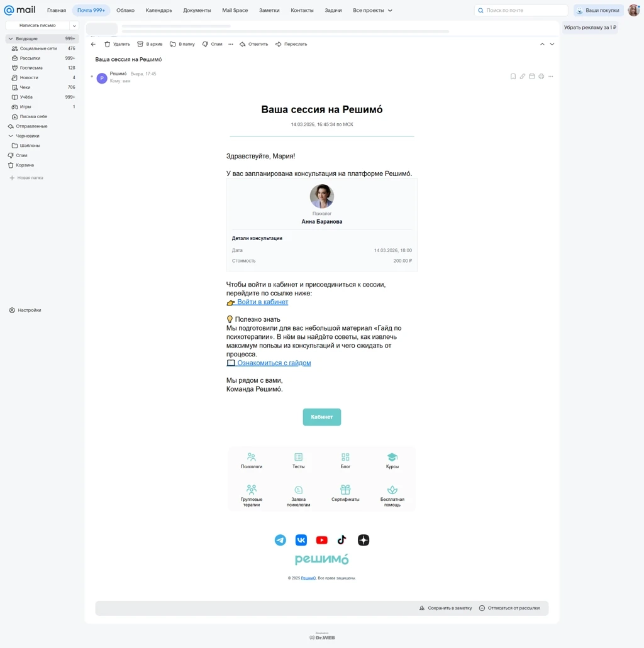Open the VK social icon
This screenshot has height=648, width=644.
pos(301,540)
